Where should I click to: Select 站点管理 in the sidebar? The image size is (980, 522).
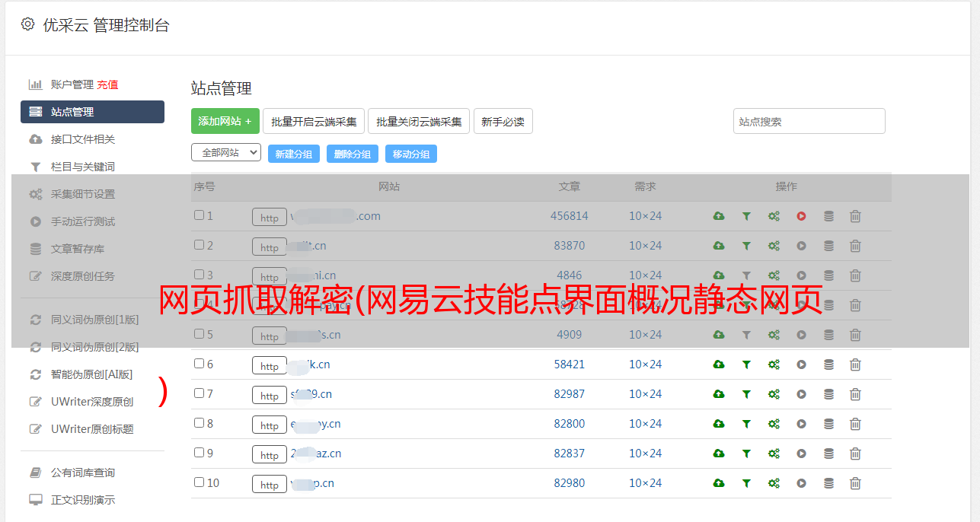click(92, 112)
